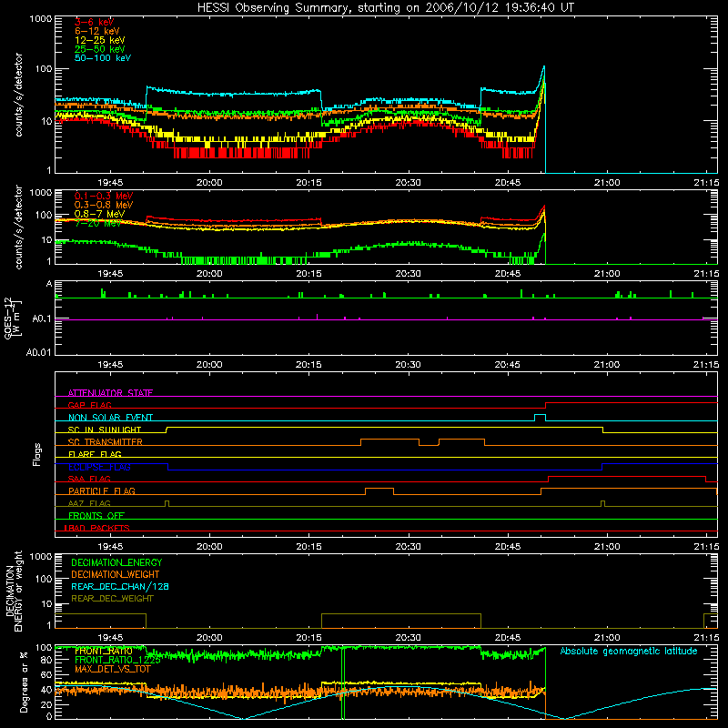The image size is (728, 728).
Task: Click the 6-12 keV legend label
Action: click(x=97, y=31)
